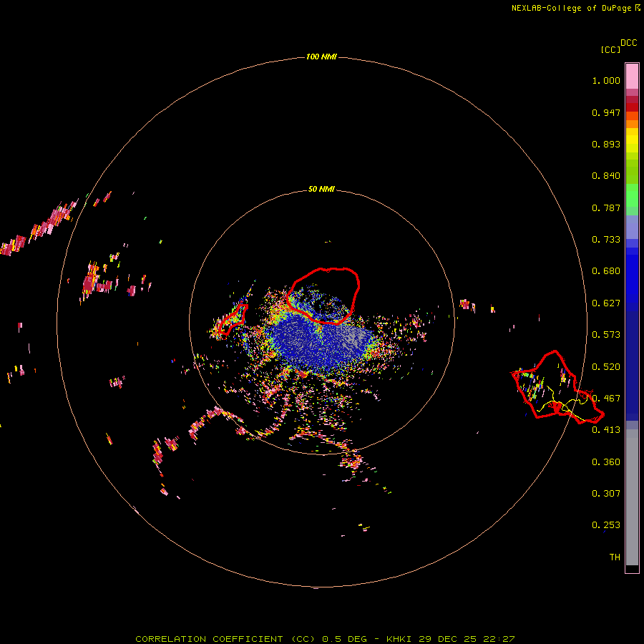Screen dimensions: 644x644
Task: Click the 0.307 scale value
Action: point(606,494)
